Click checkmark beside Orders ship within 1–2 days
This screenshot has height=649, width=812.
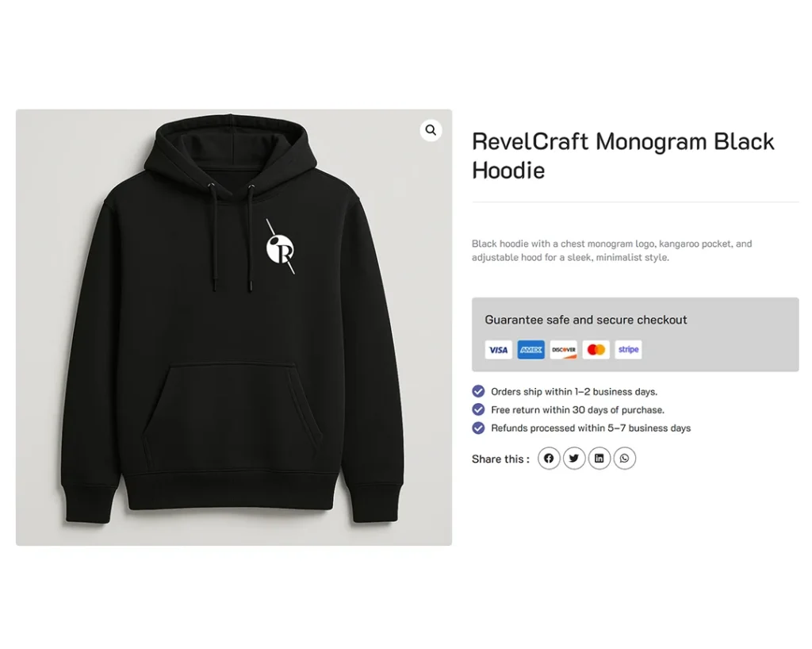pos(478,391)
